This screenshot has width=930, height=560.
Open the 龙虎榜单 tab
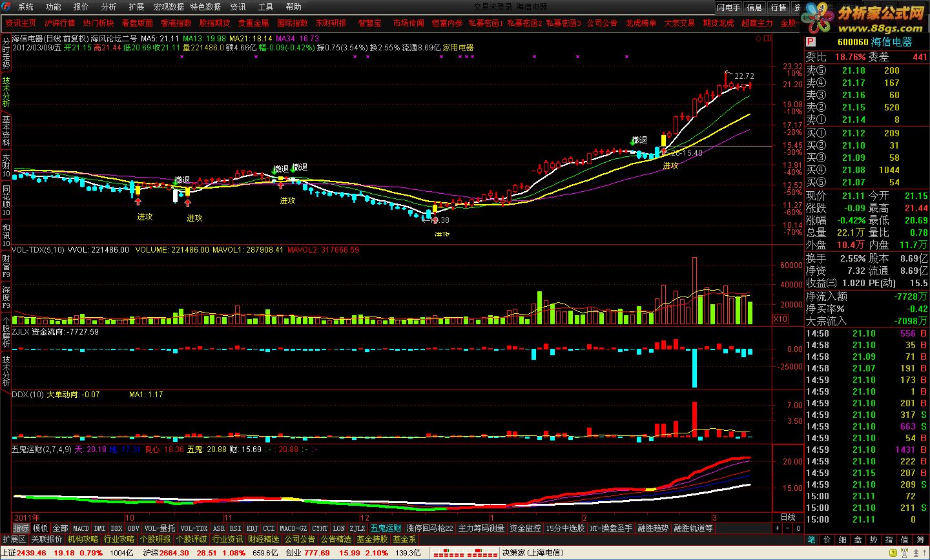tap(641, 23)
